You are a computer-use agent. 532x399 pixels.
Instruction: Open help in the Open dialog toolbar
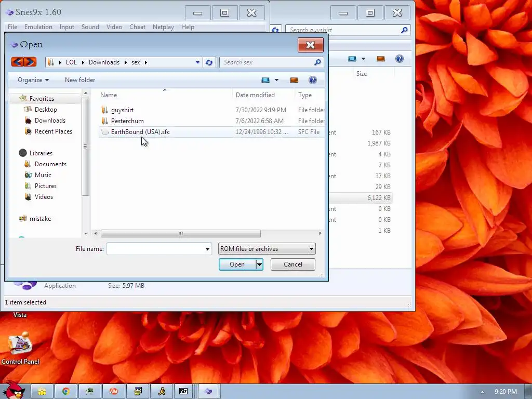312,80
